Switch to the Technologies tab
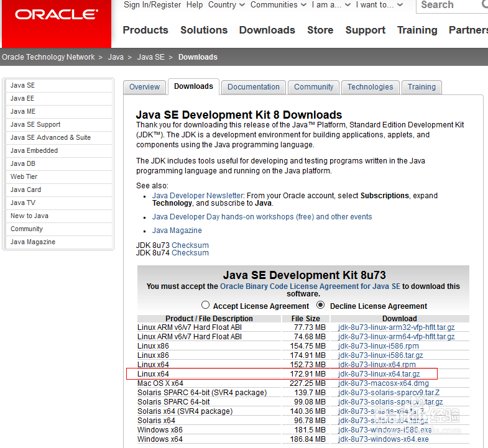 tap(370, 87)
